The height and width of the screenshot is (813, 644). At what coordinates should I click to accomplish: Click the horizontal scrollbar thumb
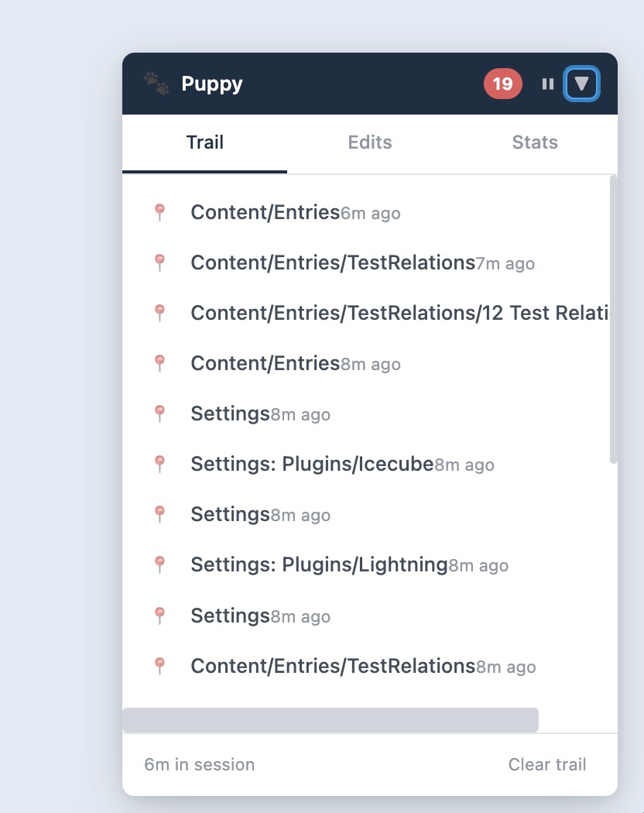coord(331,720)
